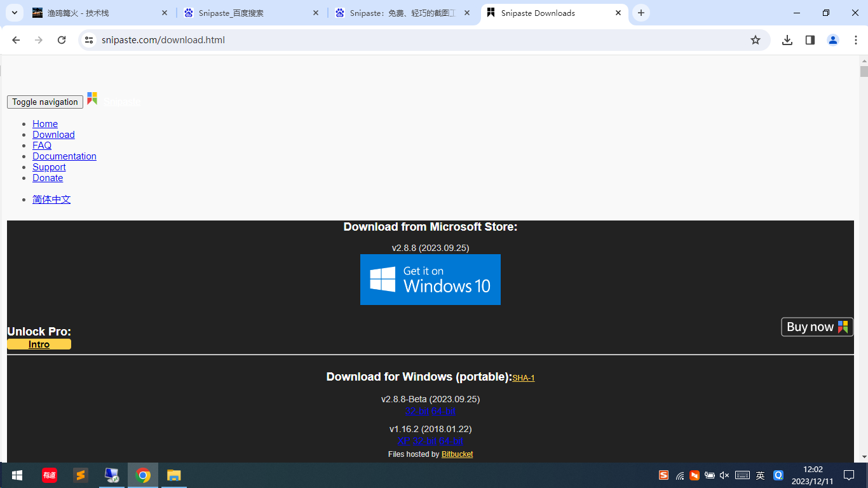The width and height of the screenshot is (868, 488).
Task: Click the Snipaste logo beside Toggle navigation
Action: point(92,98)
